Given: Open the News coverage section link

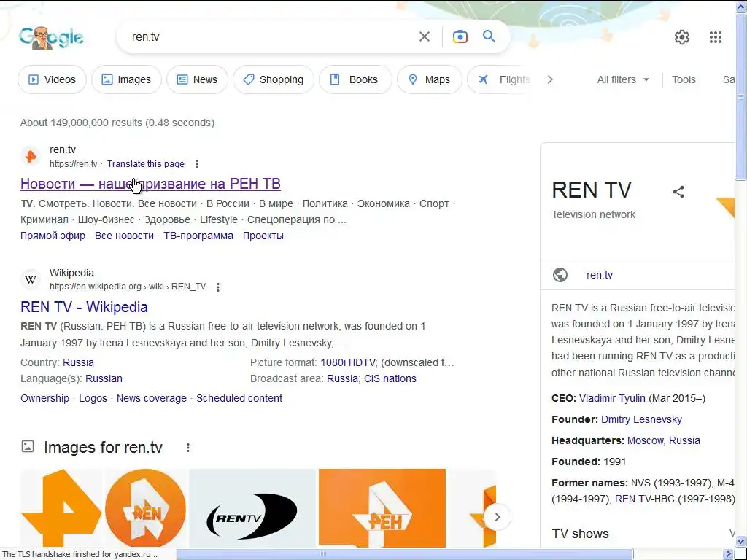Looking at the screenshot, I should tap(152, 398).
